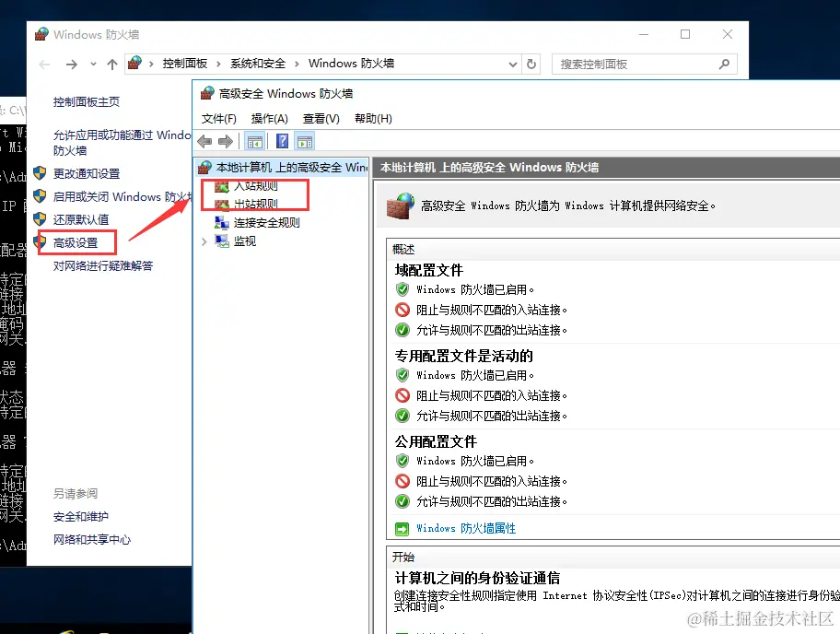Click the Forward arrow in MMC toolbar

(x=226, y=142)
